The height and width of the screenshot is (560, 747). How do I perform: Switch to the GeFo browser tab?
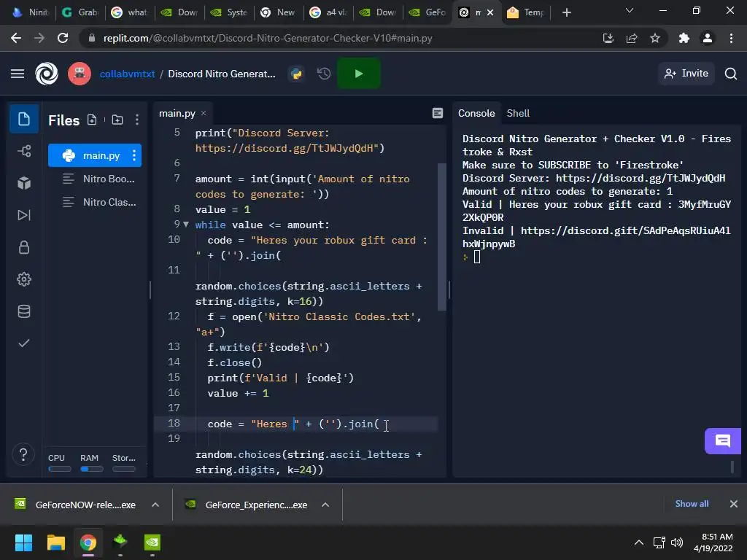coord(428,12)
